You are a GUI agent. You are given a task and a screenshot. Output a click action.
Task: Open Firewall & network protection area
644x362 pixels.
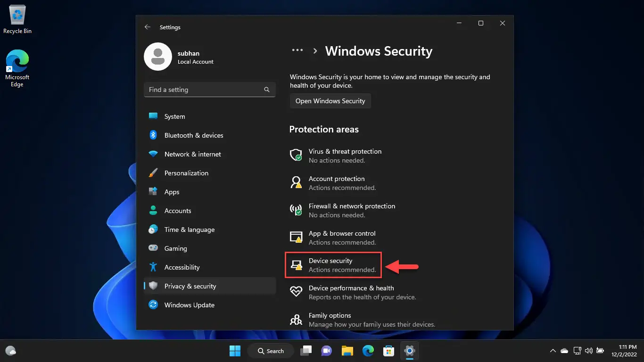pyautogui.click(x=343, y=210)
